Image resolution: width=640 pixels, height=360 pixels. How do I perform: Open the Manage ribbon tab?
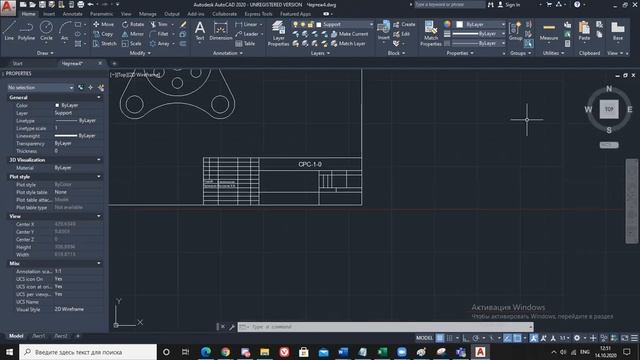147,14
